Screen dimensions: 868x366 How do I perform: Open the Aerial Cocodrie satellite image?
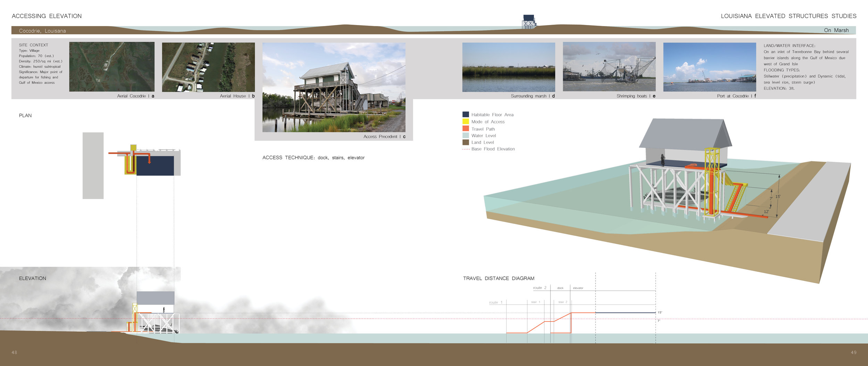tap(112, 67)
